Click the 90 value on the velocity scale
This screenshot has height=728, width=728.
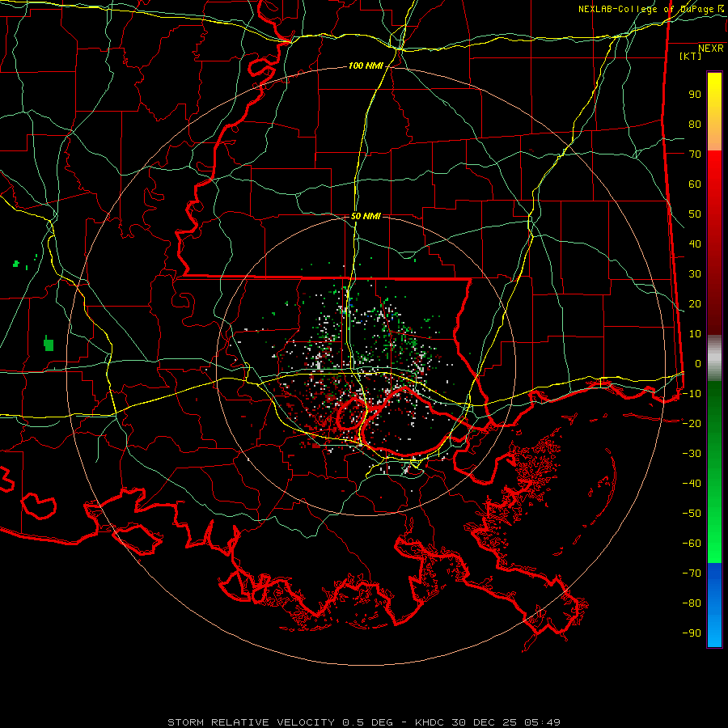[x=695, y=95]
